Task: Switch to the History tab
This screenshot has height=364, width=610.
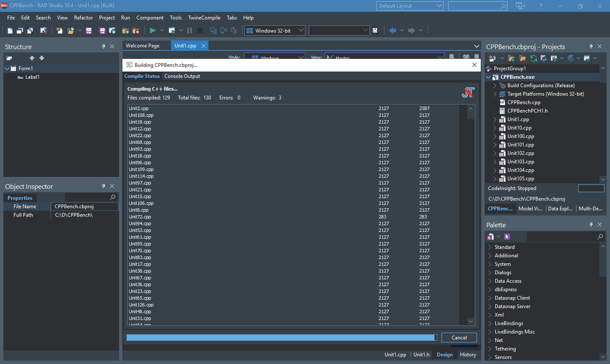Action: (468, 355)
